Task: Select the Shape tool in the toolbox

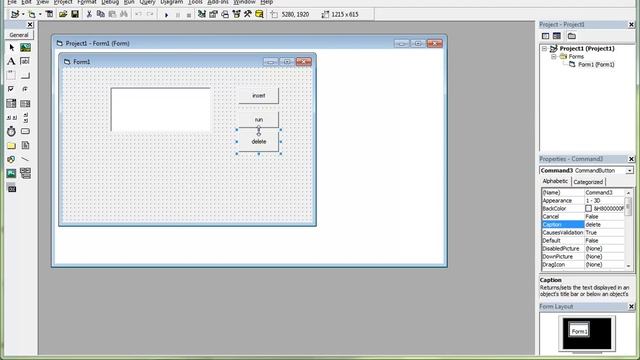Action: (11, 159)
